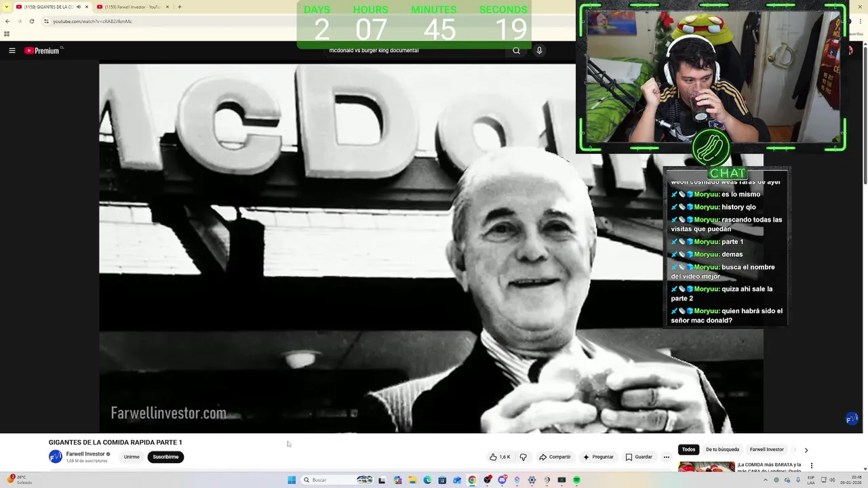Go forward with browser forward arrow

coord(19,21)
